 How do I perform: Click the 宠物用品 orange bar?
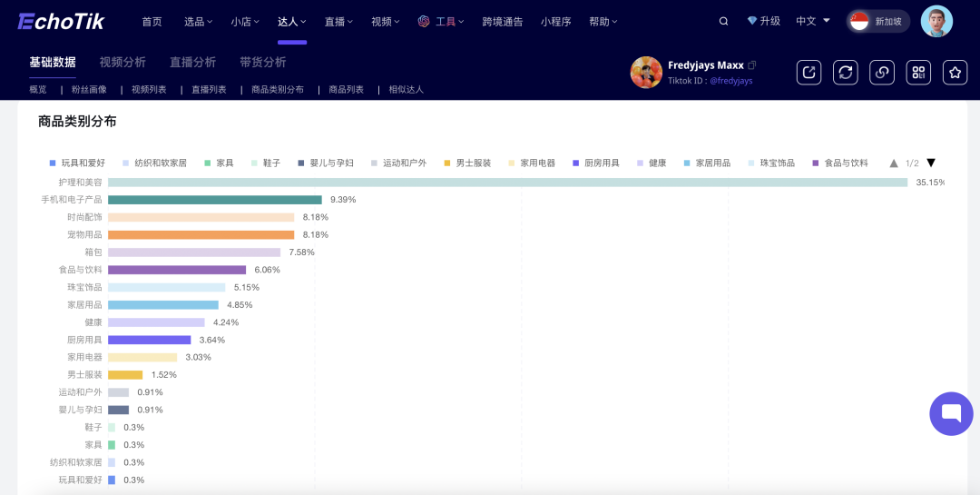[x=201, y=234]
